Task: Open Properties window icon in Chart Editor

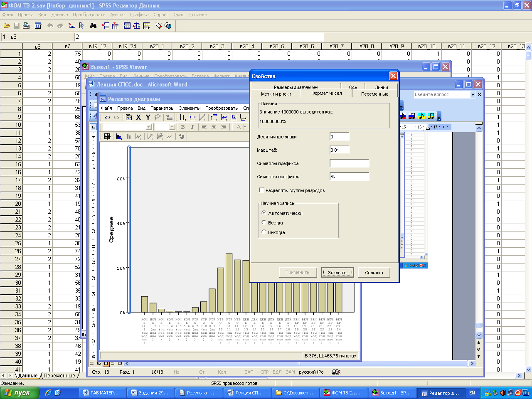Action: pos(129,118)
